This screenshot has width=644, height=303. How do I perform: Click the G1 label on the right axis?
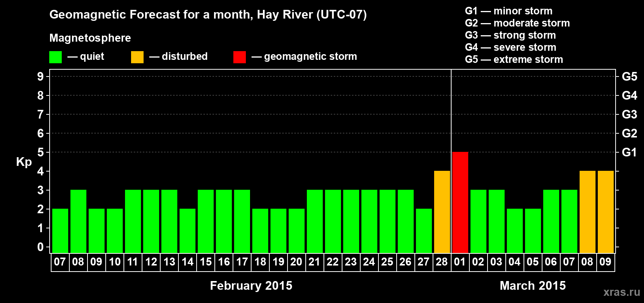[630, 152]
